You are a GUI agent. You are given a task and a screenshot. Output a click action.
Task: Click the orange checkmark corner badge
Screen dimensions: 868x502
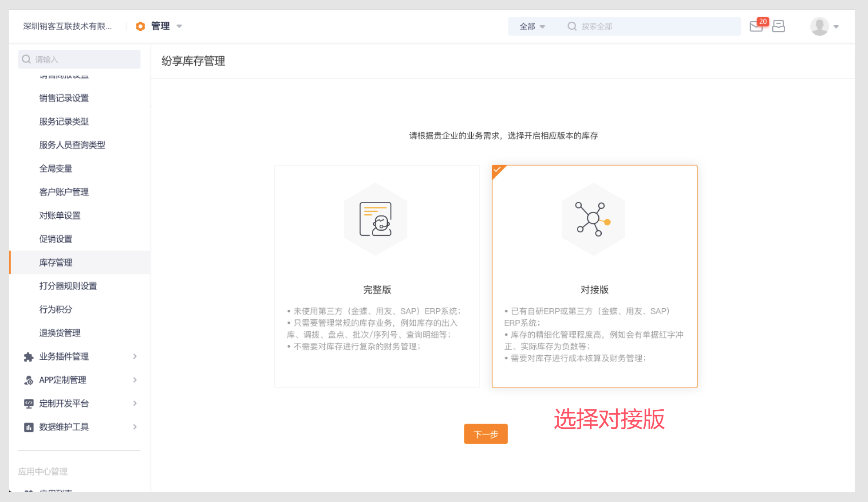(x=497, y=170)
